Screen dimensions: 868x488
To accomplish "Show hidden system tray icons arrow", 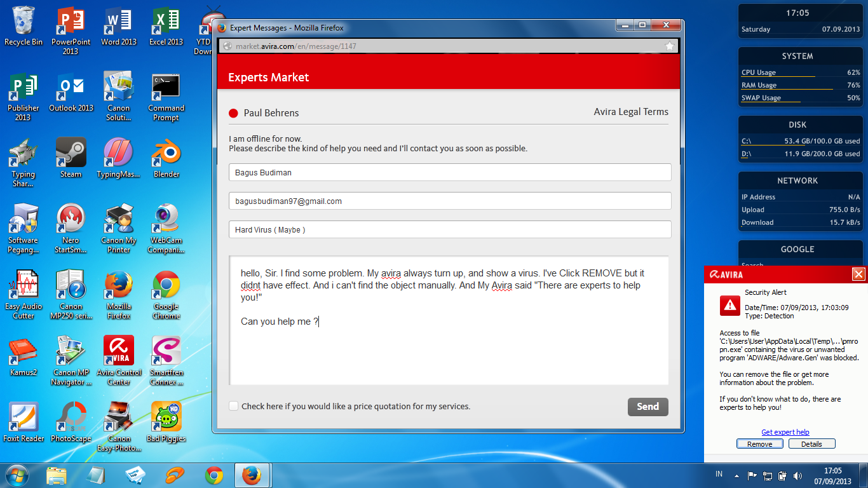I will pos(736,475).
